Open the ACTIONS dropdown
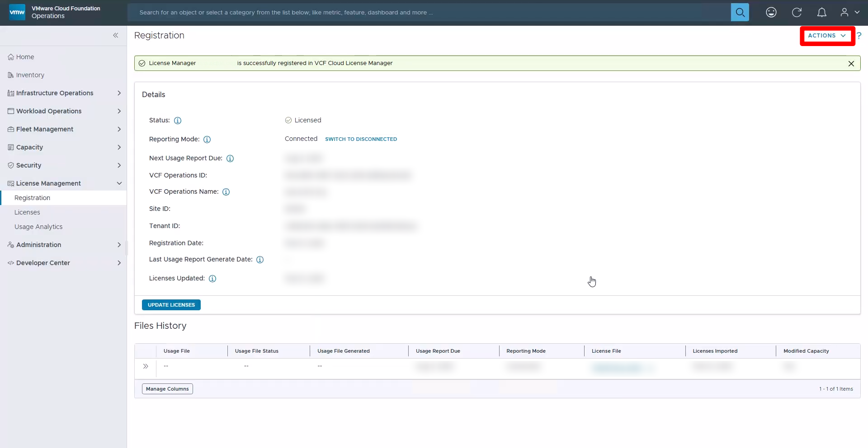The width and height of the screenshot is (868, 448). pyautogui.click(x=827, y=36)
